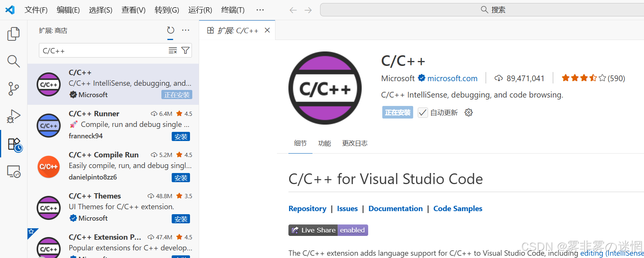644x258 pixels.
Task: Open Run and Debug view
Action: click(14, 116)
